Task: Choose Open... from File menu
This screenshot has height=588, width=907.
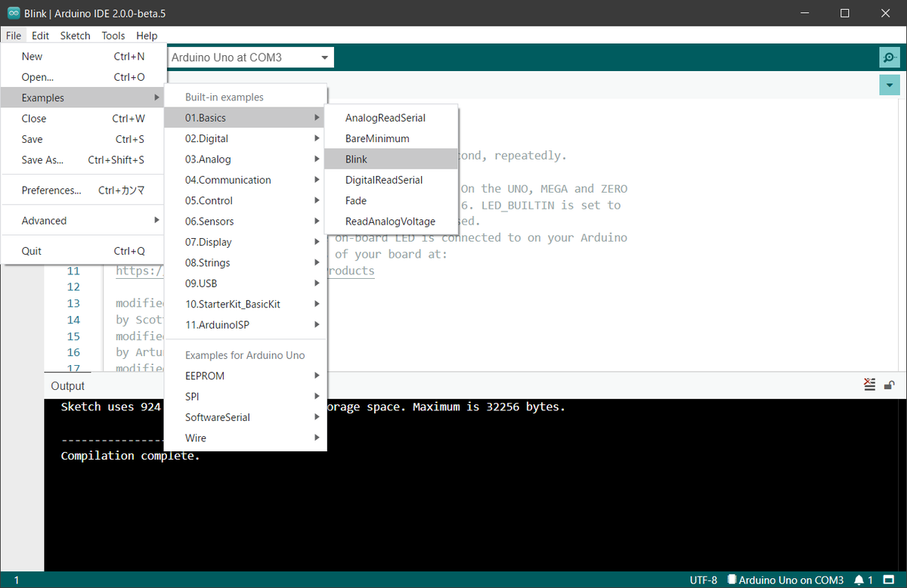Action: pyautogui.click(x=83, y=77)
